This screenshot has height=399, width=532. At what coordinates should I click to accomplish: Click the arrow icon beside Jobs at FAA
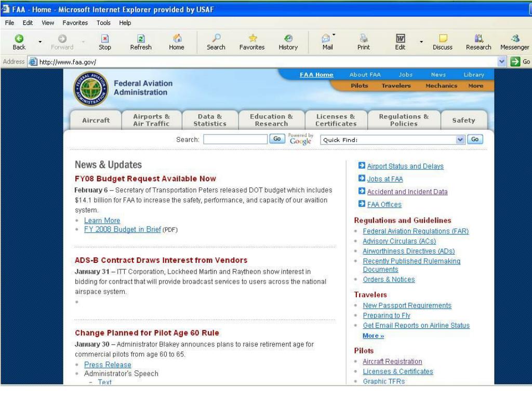coord(362,179)
